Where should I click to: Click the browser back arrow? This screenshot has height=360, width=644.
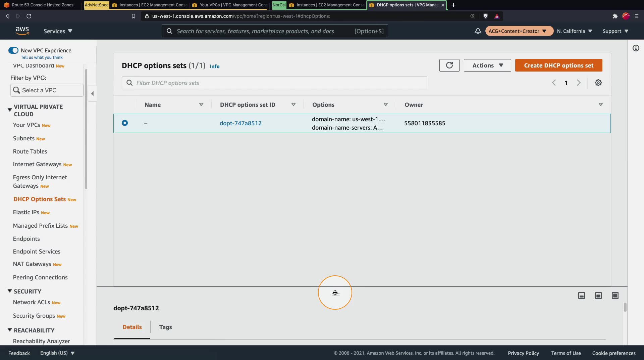pos(7,16)
